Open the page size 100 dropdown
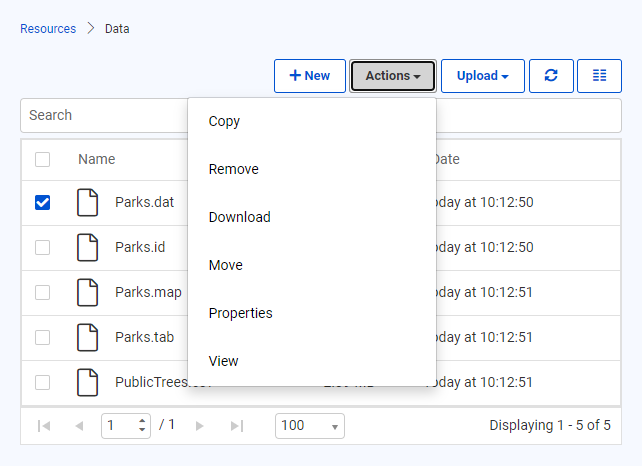The height and width of the screenshot is (466, 642). click(x=309, y=426)
